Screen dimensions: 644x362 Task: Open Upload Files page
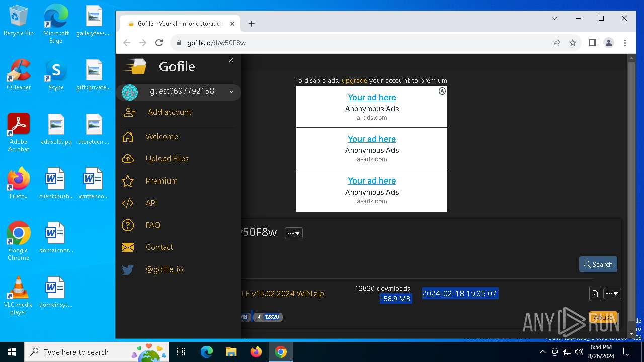167,159
